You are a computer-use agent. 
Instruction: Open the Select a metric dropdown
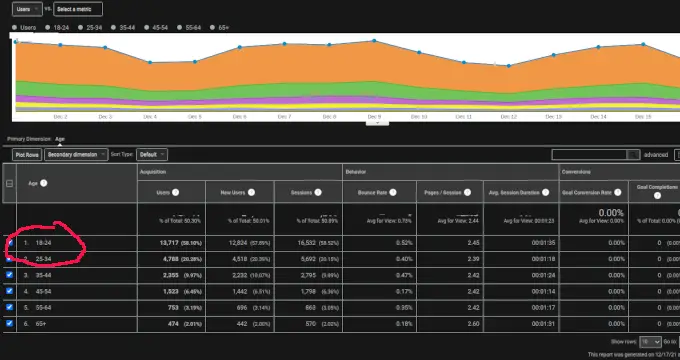(x=78, y=9)
